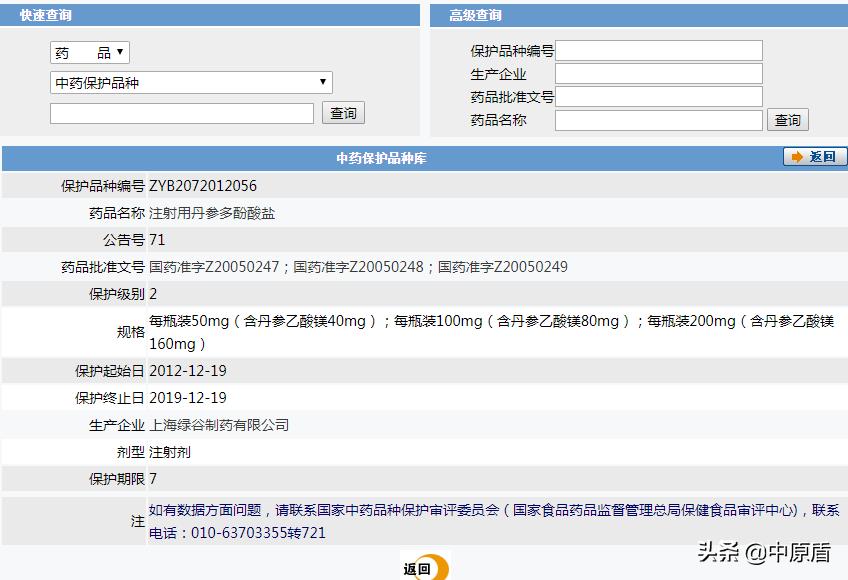Click the 查询 button in quick search panel
Image resolution: width=848 pixels, height=580 pixels.
[343, 112]
